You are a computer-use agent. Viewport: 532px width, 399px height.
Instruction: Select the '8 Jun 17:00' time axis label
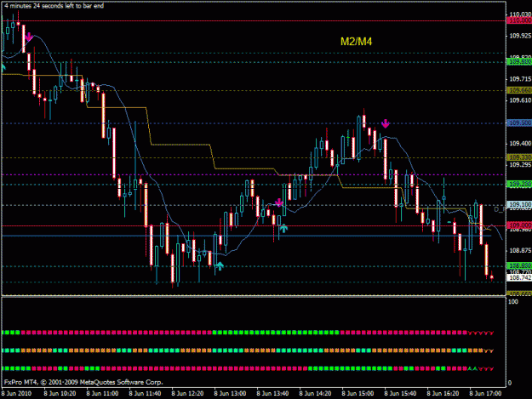click(x=485, y=394)
